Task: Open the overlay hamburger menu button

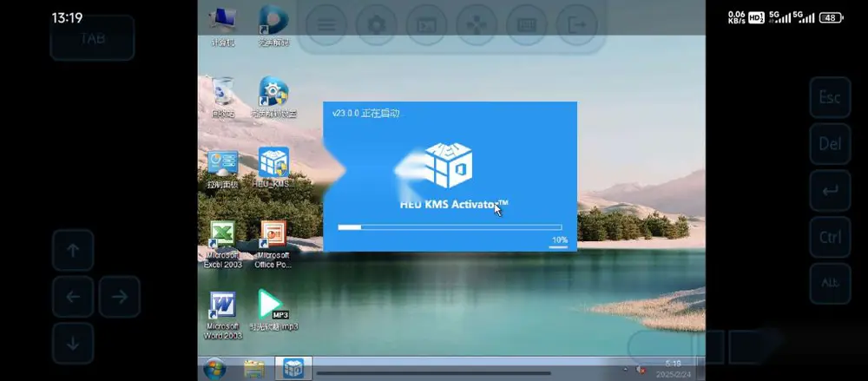Action: pyautogui.click(x=326, y=25)
